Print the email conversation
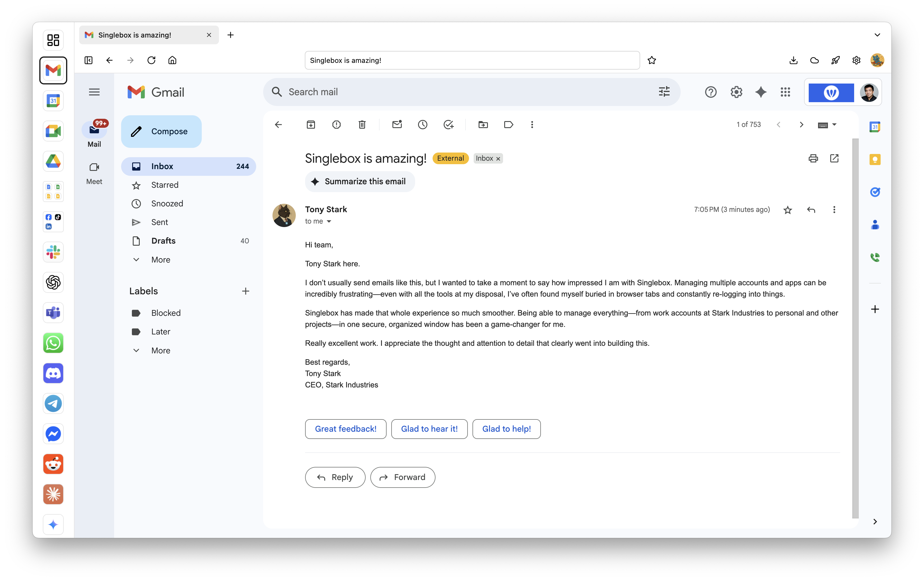The height and width of the screenshot is (581, 924). pyautogui.click(x=813, y=158)
